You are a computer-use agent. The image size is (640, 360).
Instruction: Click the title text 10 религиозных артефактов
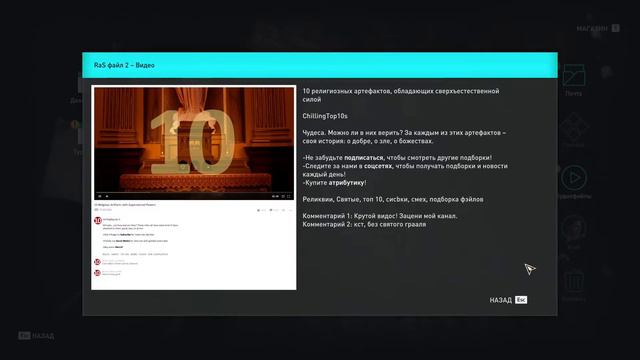coord(347,91)
